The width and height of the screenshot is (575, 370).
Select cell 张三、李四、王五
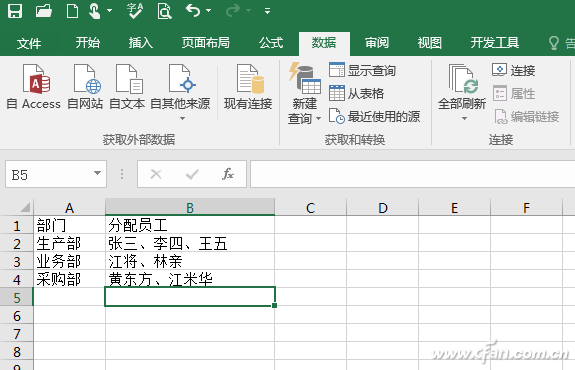[190, 243]
